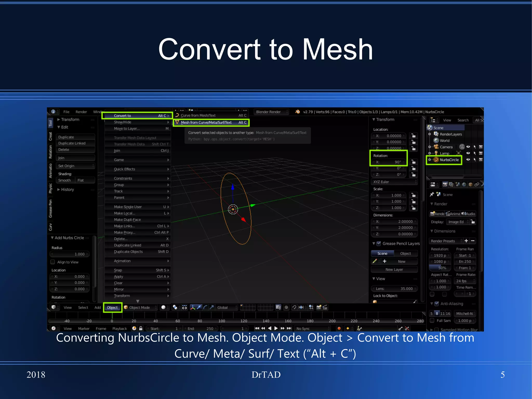Toggle visibility eye for NurbsCircle
The width and height of the screenshot is (532, 399).
coord(468,160)
